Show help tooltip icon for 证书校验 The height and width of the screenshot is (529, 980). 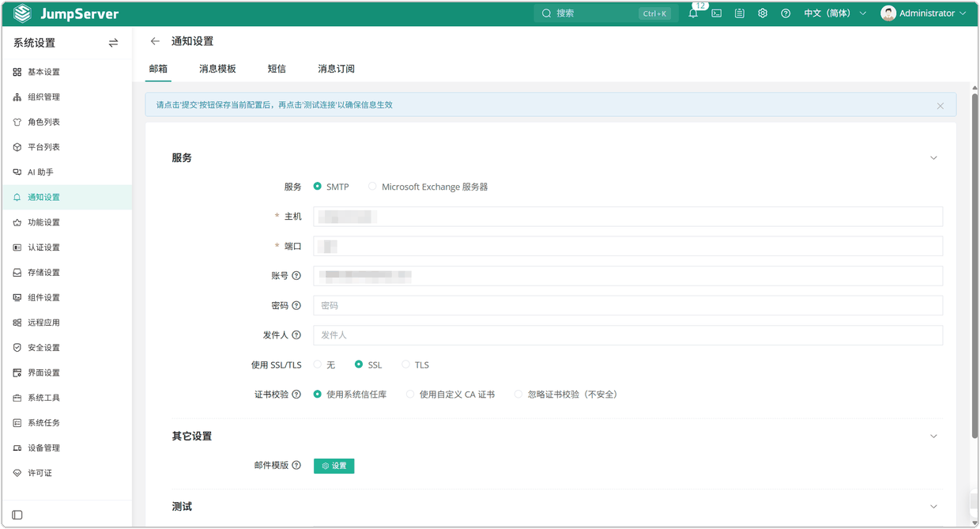[296, 395]
